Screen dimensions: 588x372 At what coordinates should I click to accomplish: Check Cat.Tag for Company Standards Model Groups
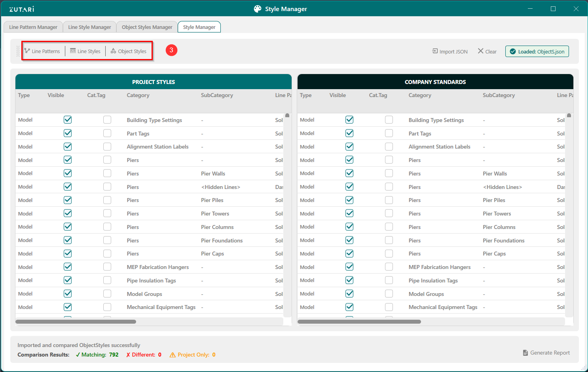[x=389, y=294]
